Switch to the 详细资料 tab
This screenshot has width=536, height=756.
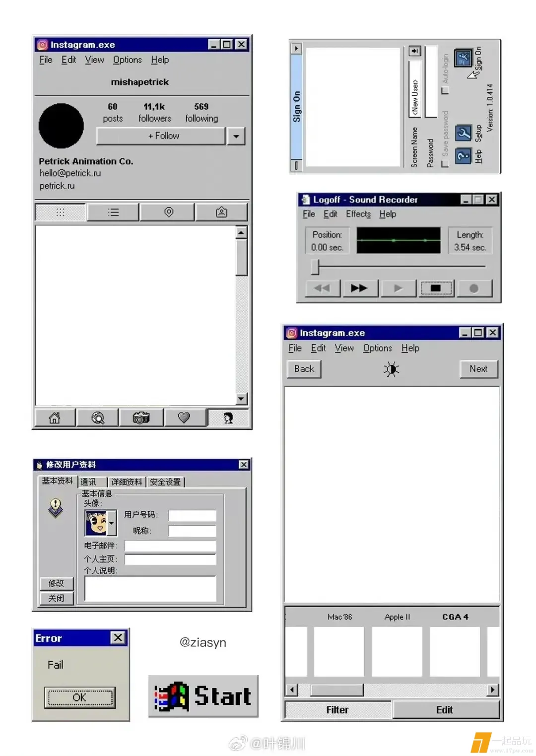[127, 482]
